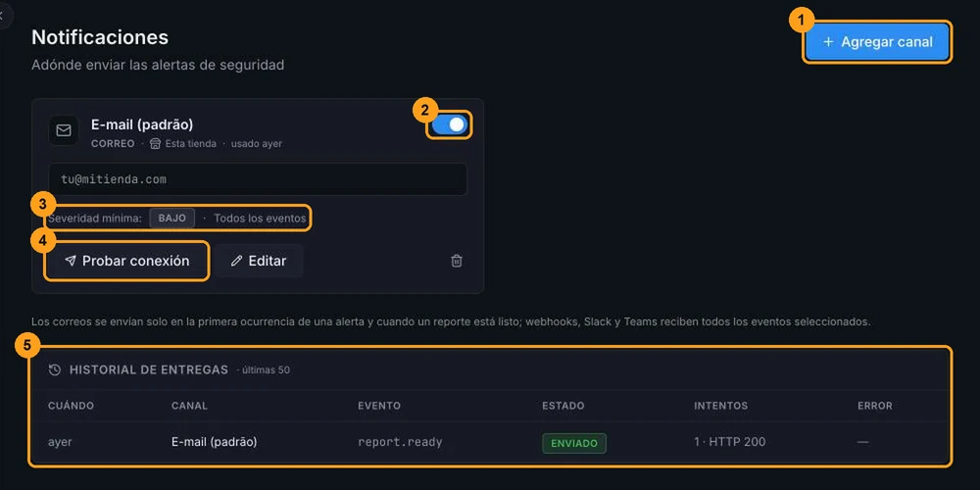The image size is (980, 490).
Task: Click the Agregar canal button
Action: (x=877, y=42)
